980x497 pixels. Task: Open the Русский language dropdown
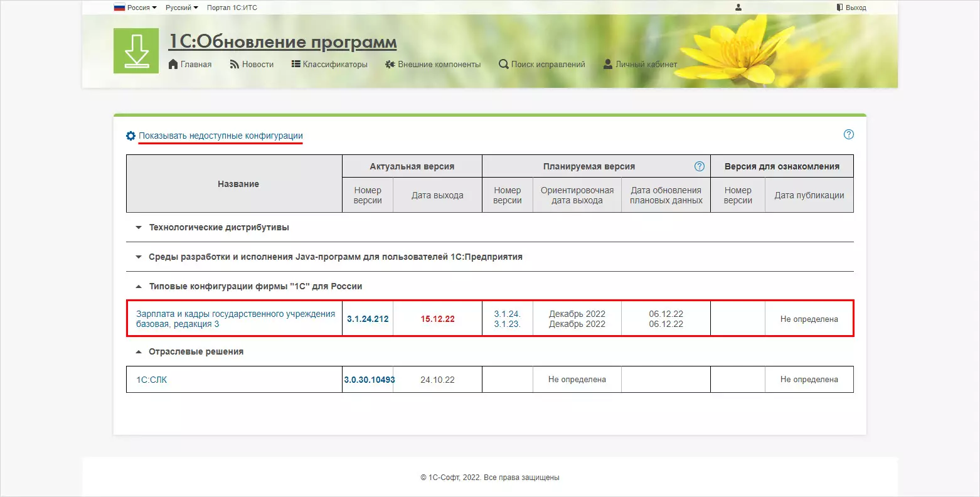(x=182, y=8)
